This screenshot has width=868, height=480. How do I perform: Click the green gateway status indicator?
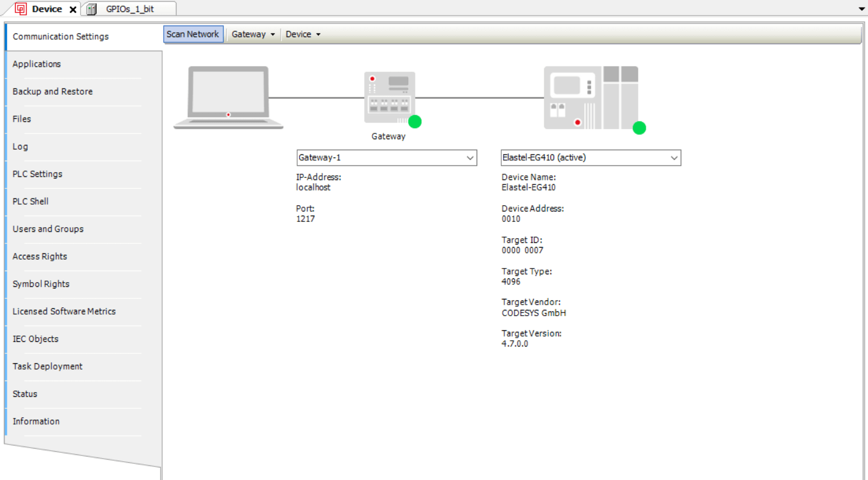[x=415, y=122]
